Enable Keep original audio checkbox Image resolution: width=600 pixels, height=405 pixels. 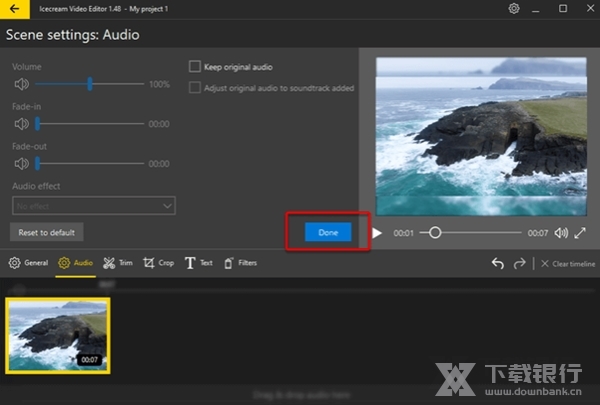point(194,67)
